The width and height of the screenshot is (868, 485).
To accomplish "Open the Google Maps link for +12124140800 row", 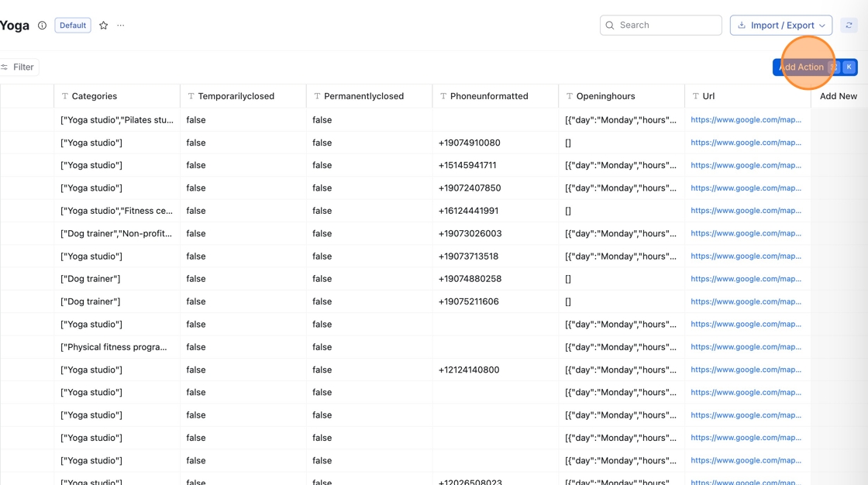I will (x=746, y=370).
